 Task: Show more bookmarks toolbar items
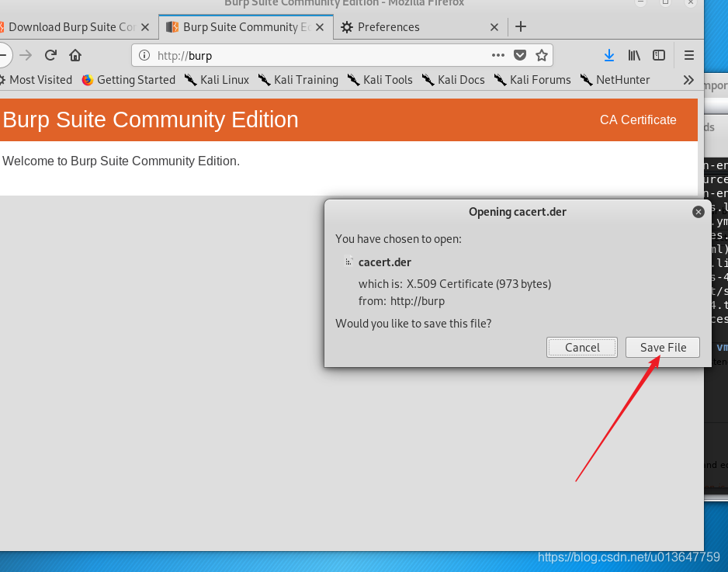click(688, 80)
